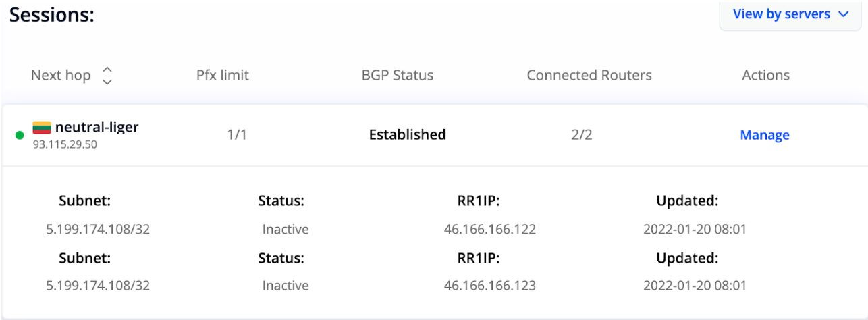868x320 pixels.
Task: Open the "View by servers" dropdown
Action: [x=790, y=14]
